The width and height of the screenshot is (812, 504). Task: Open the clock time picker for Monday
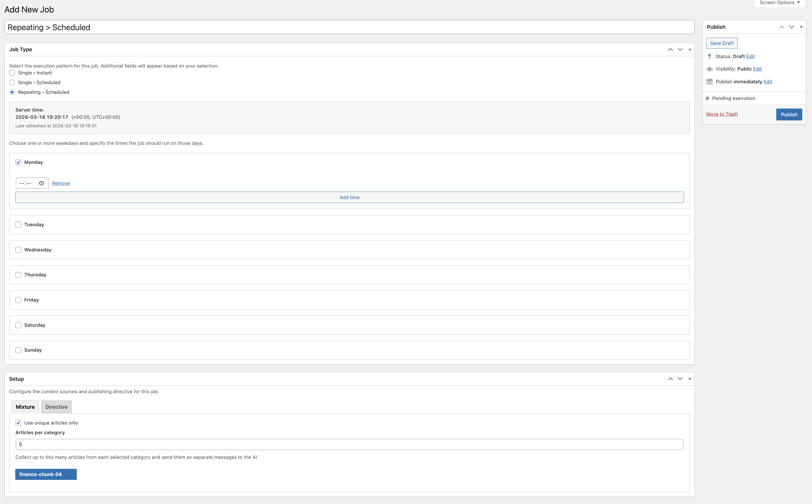[x=41, y=183]
